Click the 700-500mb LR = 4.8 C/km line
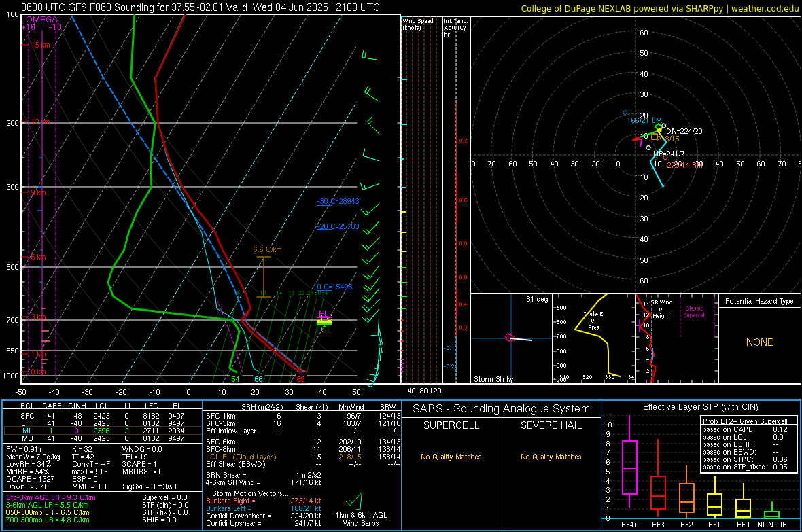The width and height of the screenshot is (802, 532). (48, 520)
